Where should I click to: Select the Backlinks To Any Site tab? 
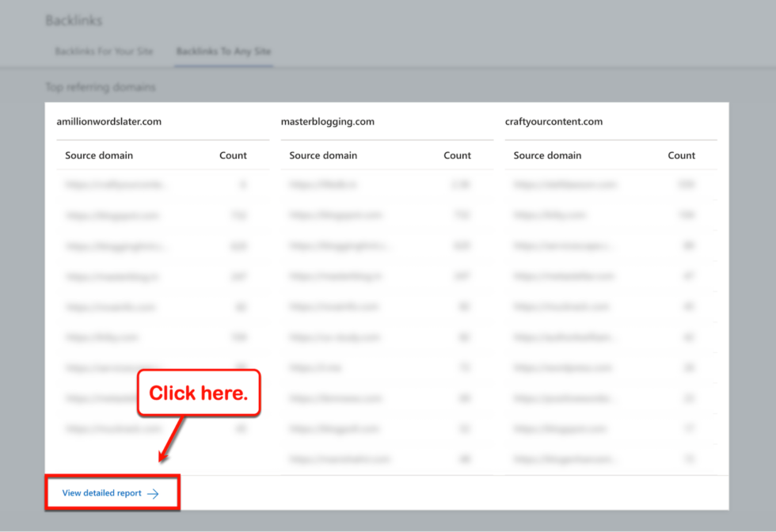click(x=223, y=50)
